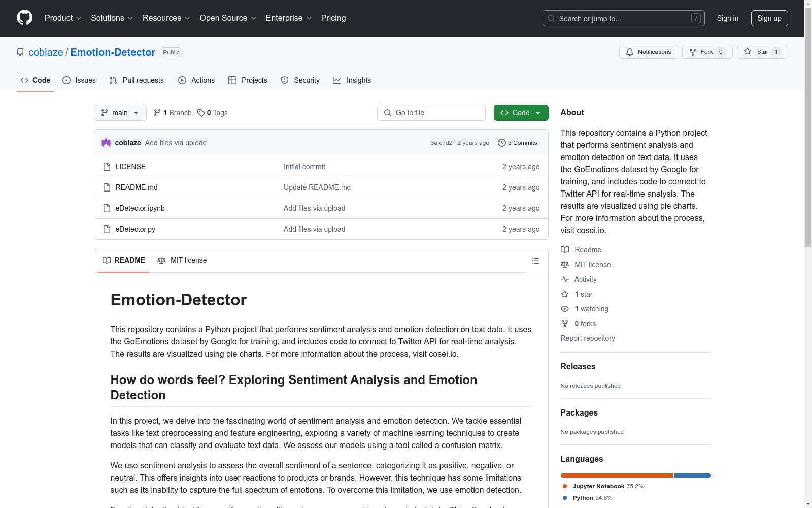Open the coblaze owner link
Viewport: 812px width, 508px height.
click(46, 52)
